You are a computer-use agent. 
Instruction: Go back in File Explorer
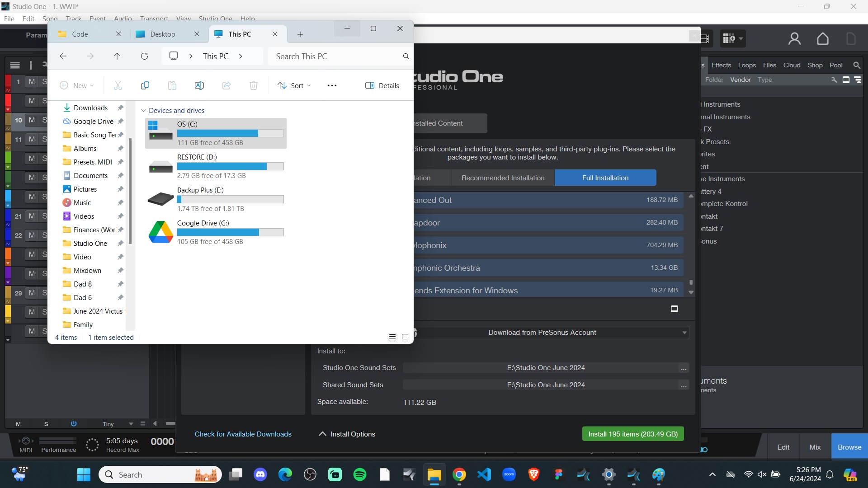pyautogui.click(x=63, y=56)
